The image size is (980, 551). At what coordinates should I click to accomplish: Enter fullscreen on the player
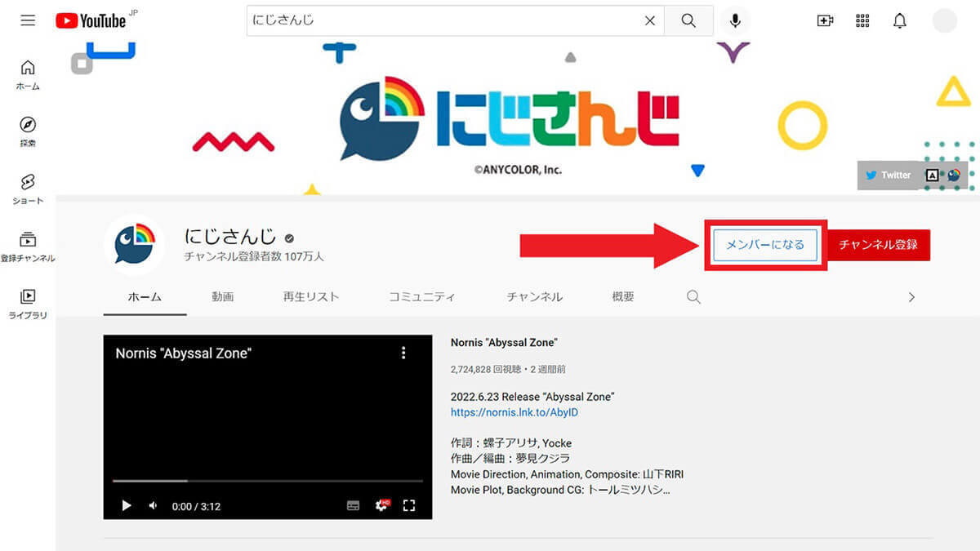tap(409, 505)
